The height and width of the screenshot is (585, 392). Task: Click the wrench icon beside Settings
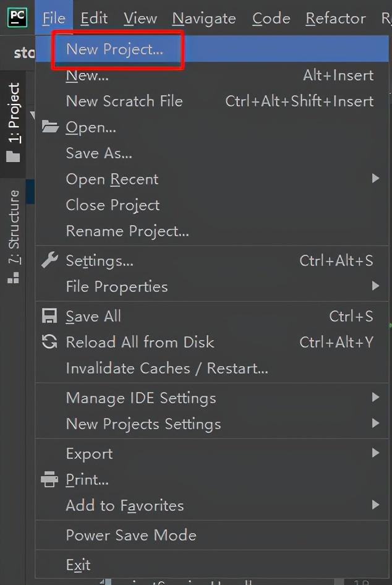(x=49, y=260)
